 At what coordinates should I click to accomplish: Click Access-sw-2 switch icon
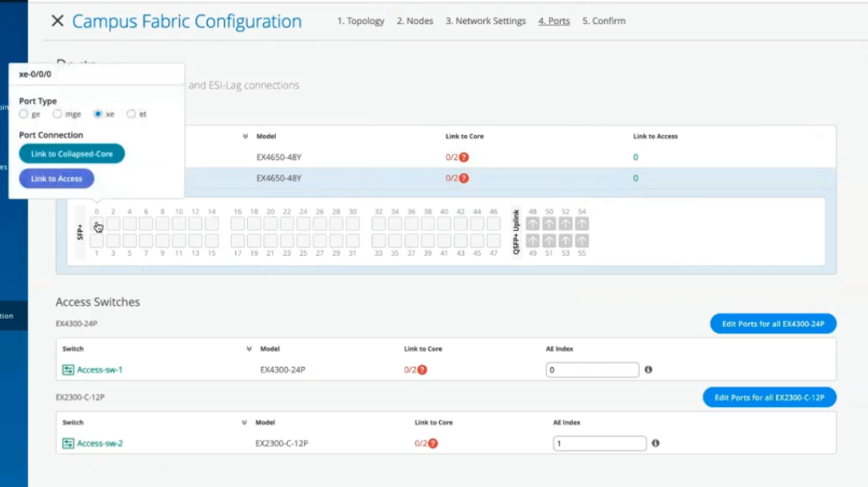coord(69,443)
